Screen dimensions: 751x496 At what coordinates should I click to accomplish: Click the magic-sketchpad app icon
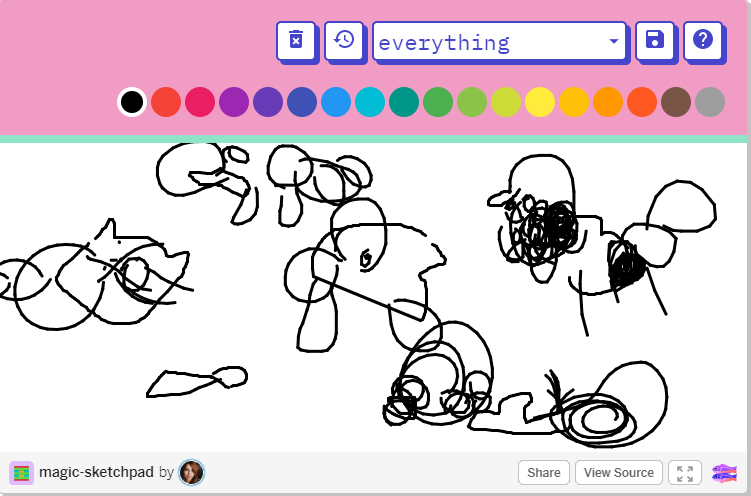(21, 473)
